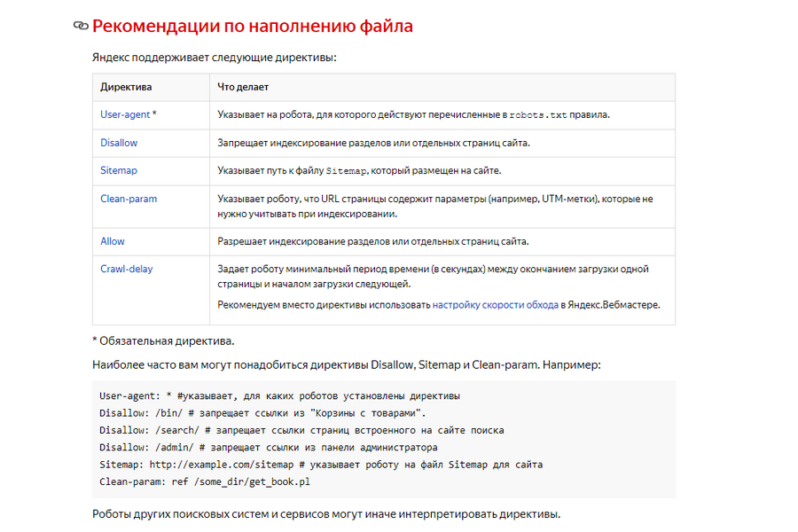798x532 pixels.
Task: Open the Clean-param directive link
Action: point(129,199)
